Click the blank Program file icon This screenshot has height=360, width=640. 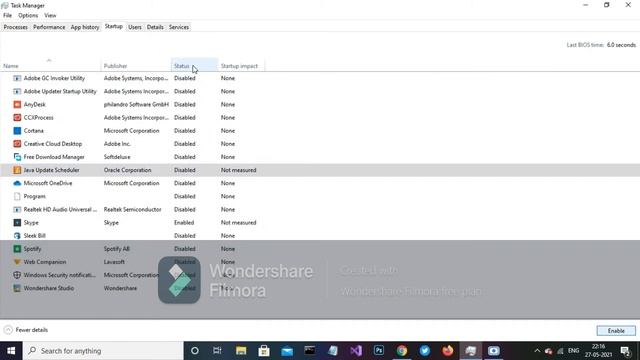[17, 196]
